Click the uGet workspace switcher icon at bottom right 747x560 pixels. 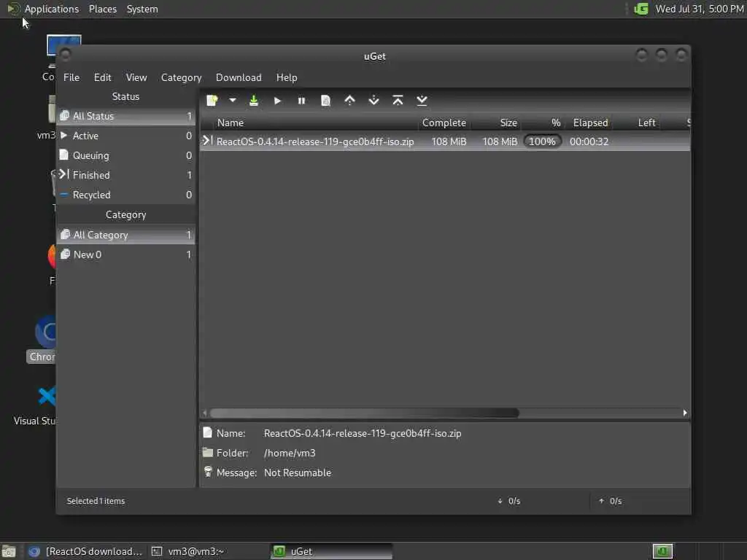point(662,551)
